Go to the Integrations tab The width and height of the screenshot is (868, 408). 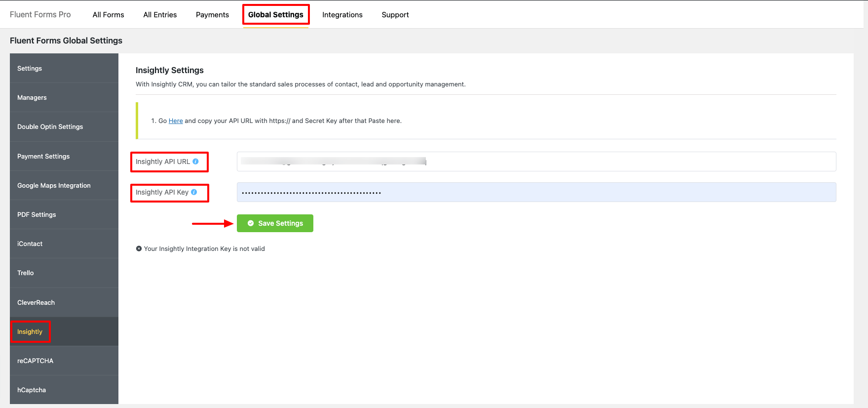[342, 15]
